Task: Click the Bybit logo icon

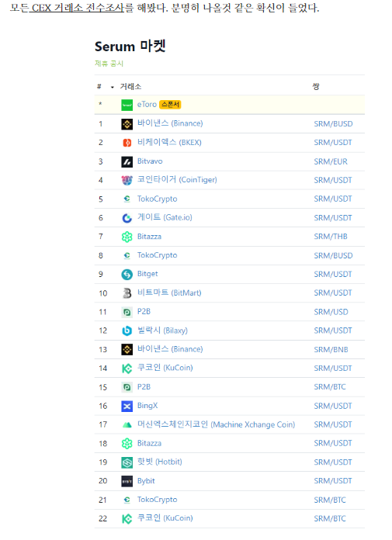Action: [x=127, y=481]
